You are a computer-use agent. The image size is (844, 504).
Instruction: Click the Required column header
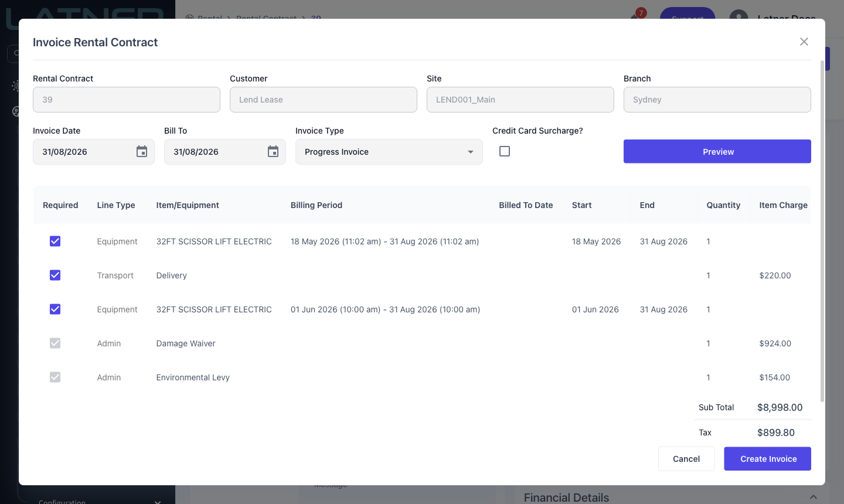coord(60,205)
